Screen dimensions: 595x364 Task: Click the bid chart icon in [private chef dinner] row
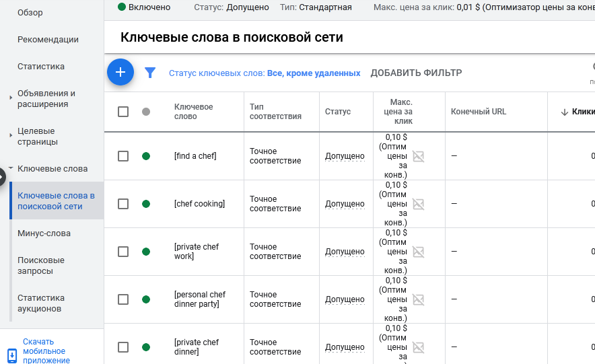coord(418,347)
